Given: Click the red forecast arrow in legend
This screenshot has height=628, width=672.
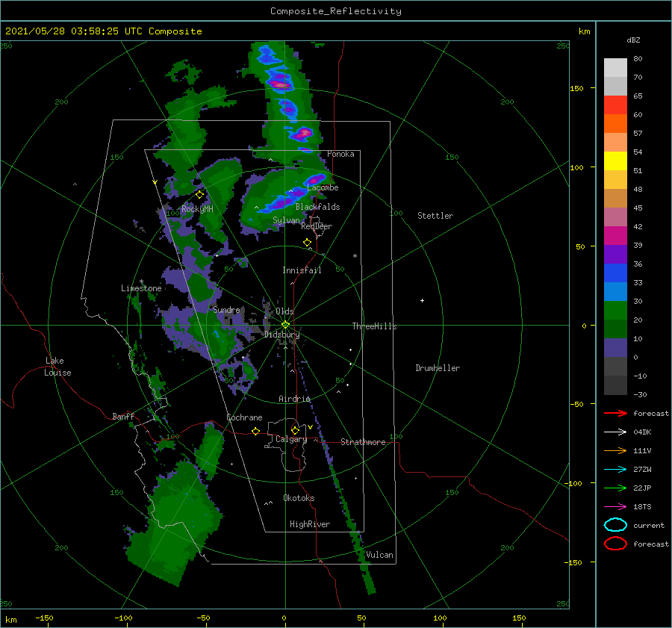Looking at the screenshot, I should point(615,413).
